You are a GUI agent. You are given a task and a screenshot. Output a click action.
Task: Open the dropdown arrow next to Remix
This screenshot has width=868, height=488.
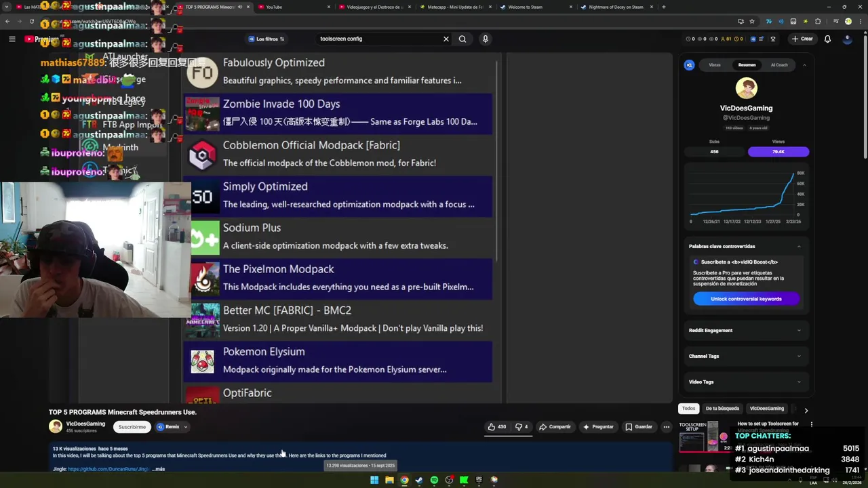(x=185, y=427)
